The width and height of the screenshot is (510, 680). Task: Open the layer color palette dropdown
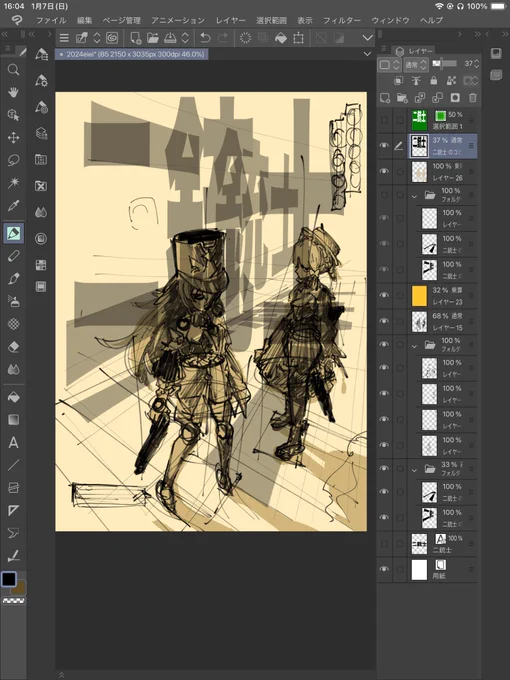point(389,65)
